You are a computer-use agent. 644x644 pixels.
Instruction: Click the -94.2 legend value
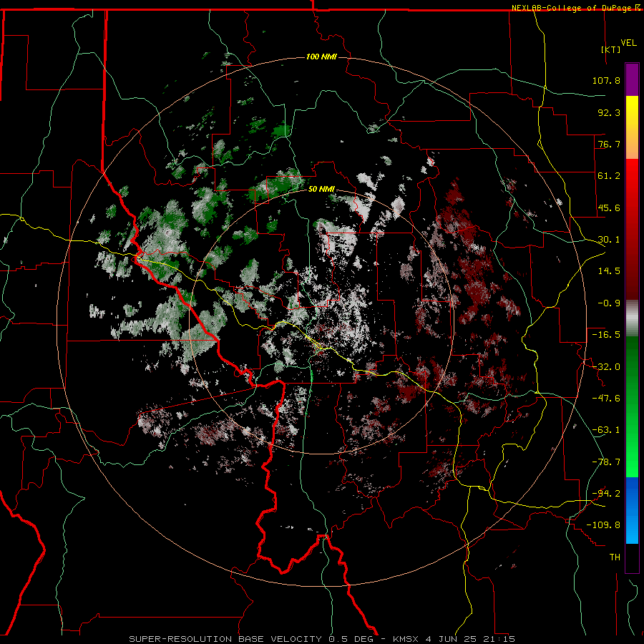point(606,494)
